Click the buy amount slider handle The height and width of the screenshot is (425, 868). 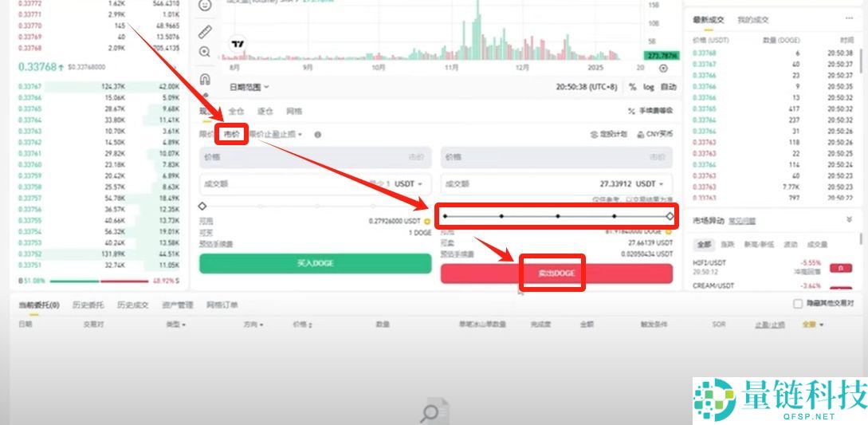(x=202, y=207)
